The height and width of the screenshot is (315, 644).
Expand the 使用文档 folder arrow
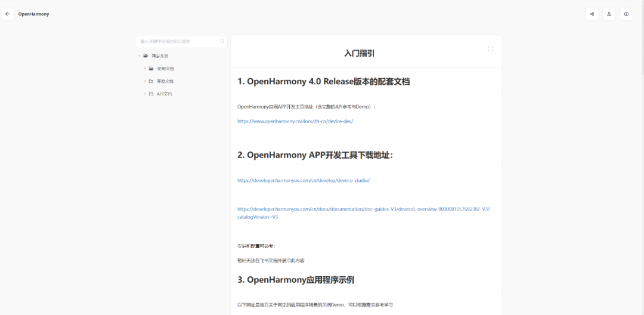145,69
